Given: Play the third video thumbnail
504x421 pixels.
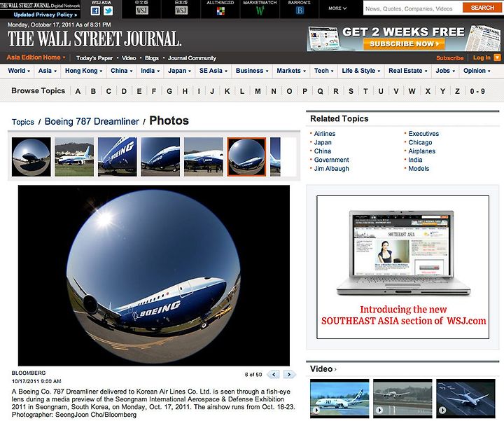Looking at the screenshot, I should pos(465,398).
